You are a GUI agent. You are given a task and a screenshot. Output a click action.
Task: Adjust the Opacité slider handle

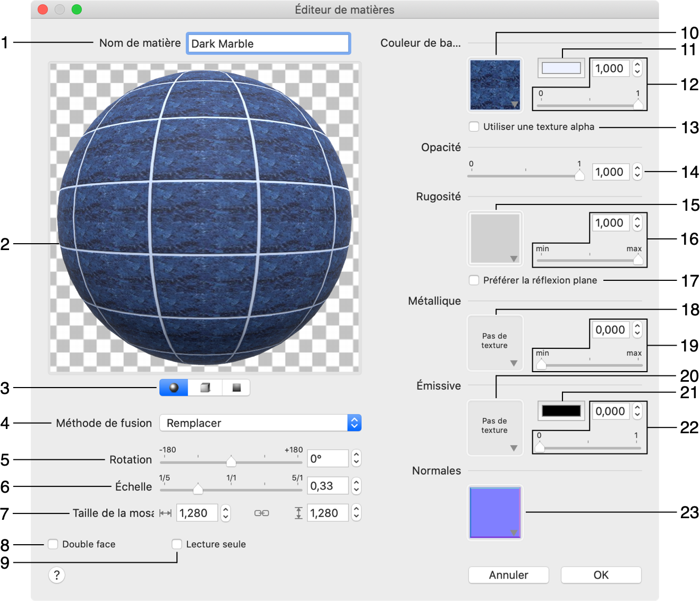(x=579, y=175)
